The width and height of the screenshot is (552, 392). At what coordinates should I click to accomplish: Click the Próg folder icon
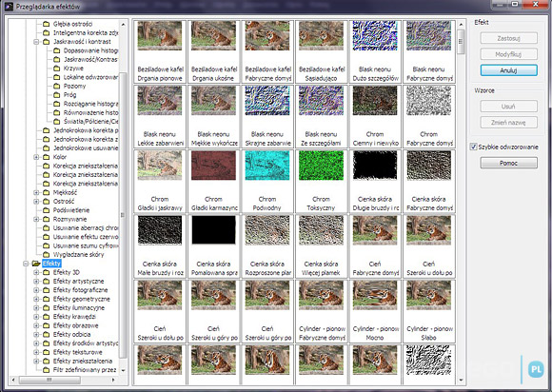pos(57,95)
